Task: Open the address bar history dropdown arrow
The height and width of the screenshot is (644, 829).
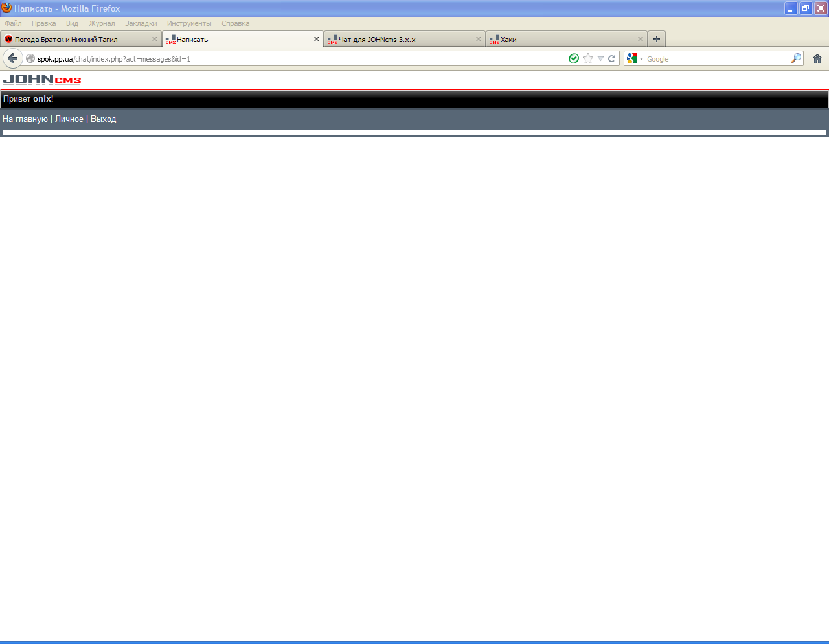Action: click(x=600, y=58)
